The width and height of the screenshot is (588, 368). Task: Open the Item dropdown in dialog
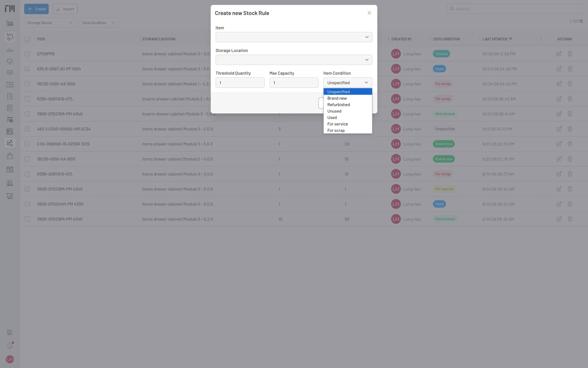click(x=294, y=37)
